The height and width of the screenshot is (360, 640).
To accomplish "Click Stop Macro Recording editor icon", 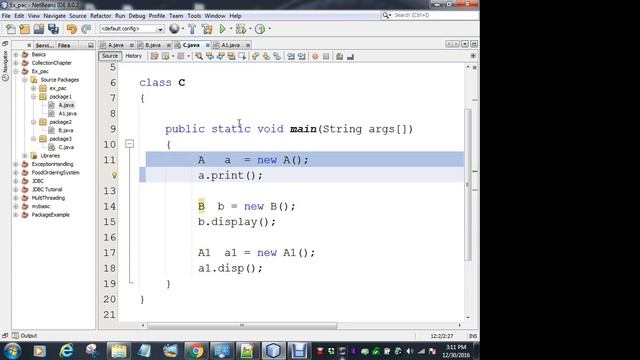I will [326, 56].
